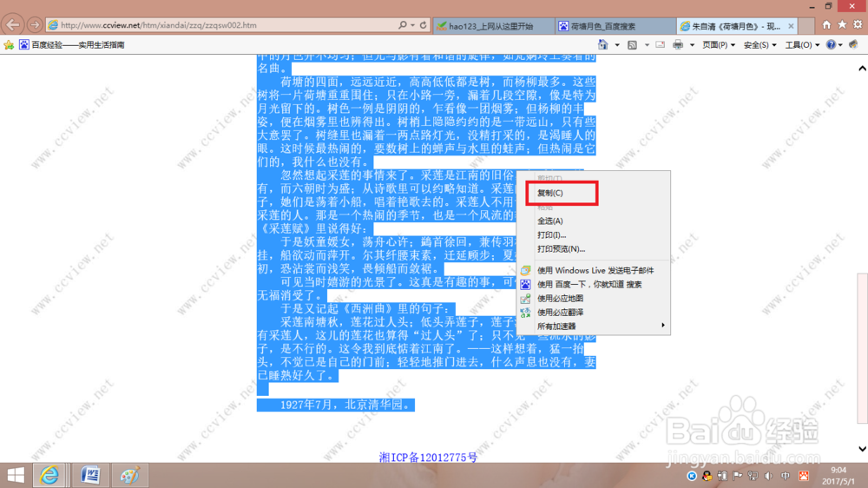Open the 工具(O) dropdown menu
This screenshot has width=868, height=488.
802,45
